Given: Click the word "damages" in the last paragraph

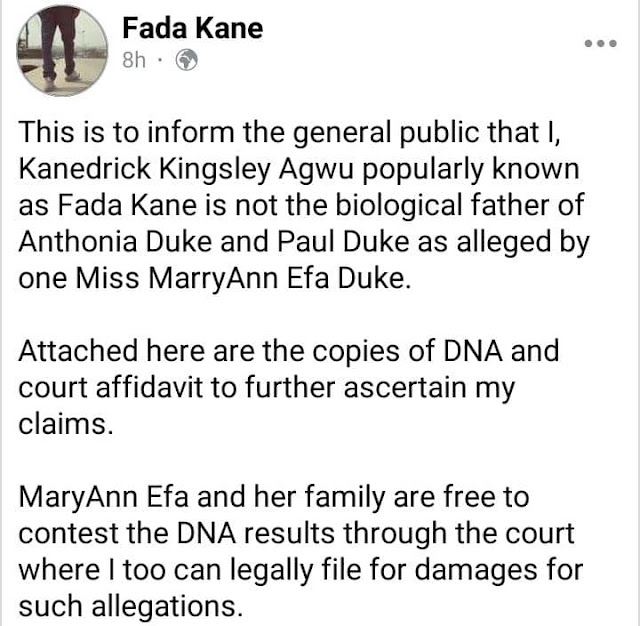Looking at the screenshot, I should point(476,571).
